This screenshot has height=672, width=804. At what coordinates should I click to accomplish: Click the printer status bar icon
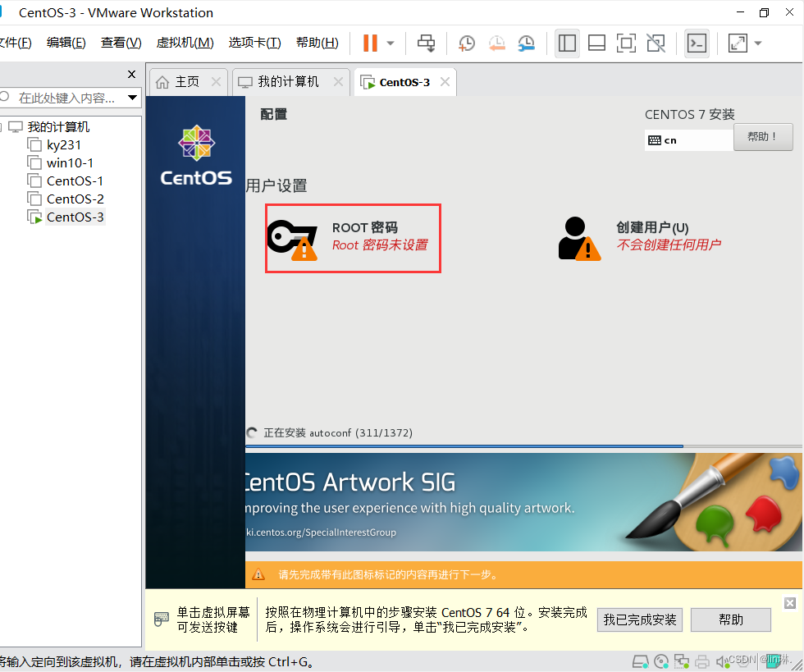point(702,661)
